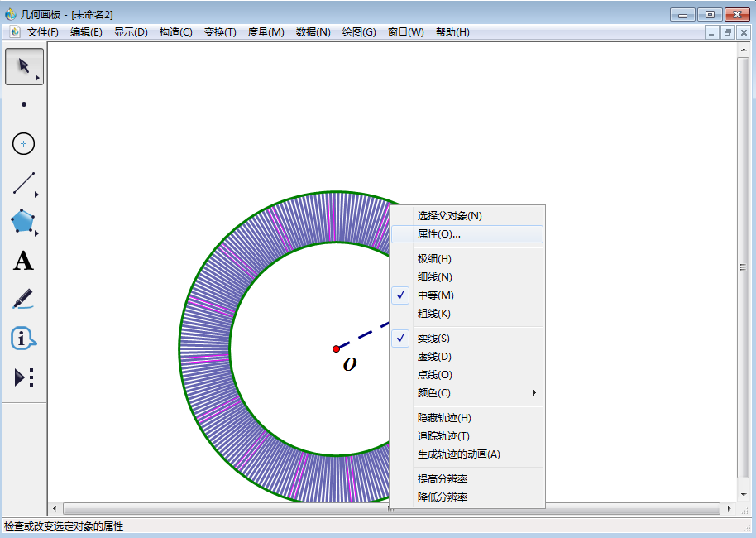Screen dimensions: 756x538
Task: Click 生成轨迹的动画(A) entry
Action: click(x=458, y=454)
